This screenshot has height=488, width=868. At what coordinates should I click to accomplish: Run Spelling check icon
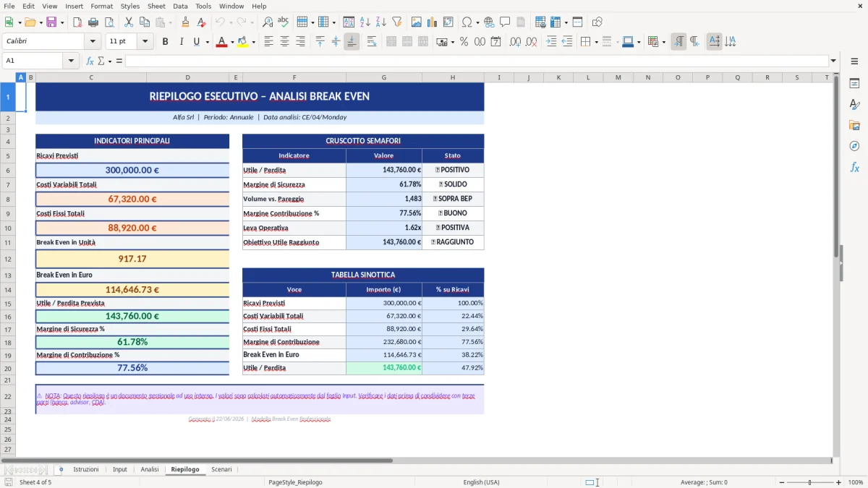(x=284, y=22)
